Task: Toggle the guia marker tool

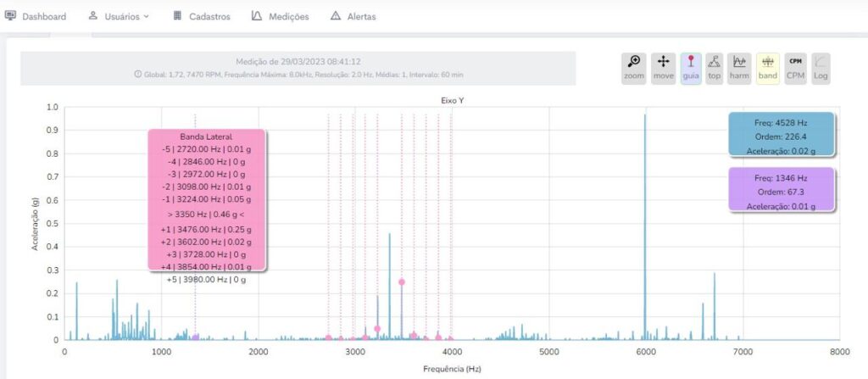Action: click(690, 68)
